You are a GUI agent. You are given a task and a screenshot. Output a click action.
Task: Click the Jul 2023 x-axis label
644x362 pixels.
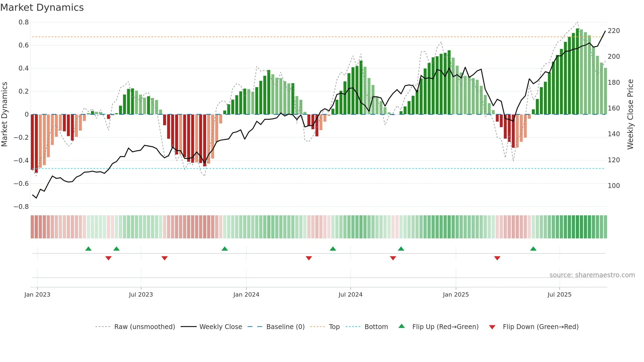point(141,294)
